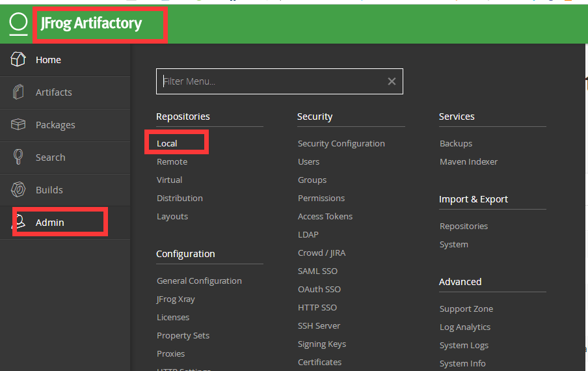Open Virtual repositories
Viewport: 588px width, 371px height.
click(x=170, y=180)
